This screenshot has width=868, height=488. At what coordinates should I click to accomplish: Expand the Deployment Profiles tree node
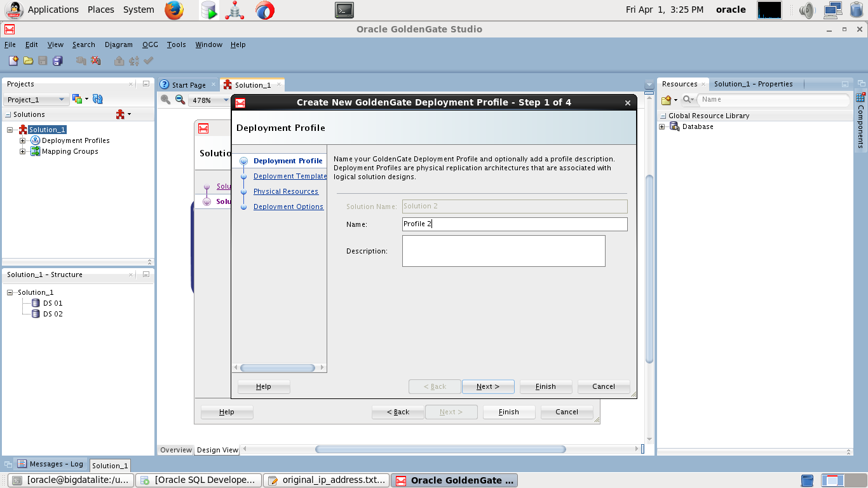click(x=23, y=140)
